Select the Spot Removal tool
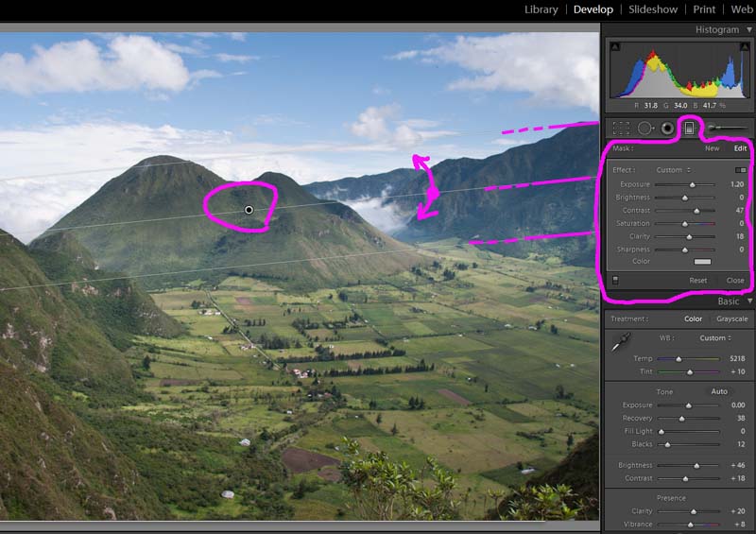This screenshot has height=534, width=756. coord(646,129)
